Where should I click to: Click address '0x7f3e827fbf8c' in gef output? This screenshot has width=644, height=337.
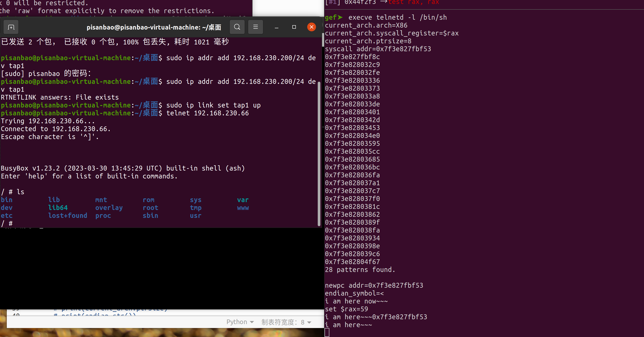[x=352, y=57]
